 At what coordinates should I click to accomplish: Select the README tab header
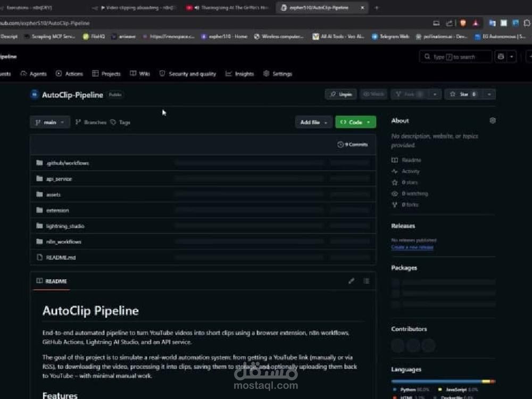pyautogui.click(x=52, y=281)
